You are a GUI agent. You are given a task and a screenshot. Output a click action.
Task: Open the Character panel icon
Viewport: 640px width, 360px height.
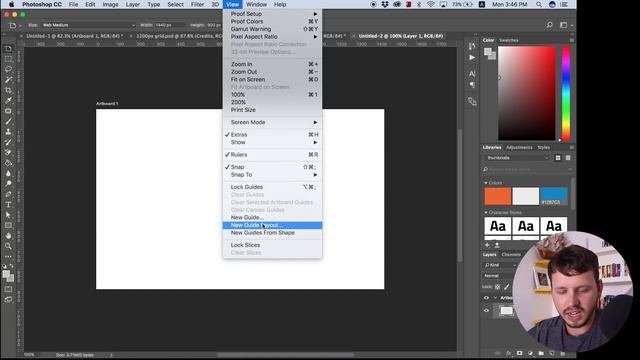[472, 74]
